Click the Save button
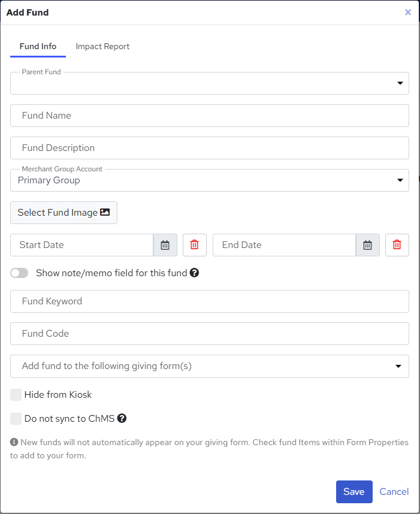The width and height of the screenshot is (420, 514). tap(354, 492)
